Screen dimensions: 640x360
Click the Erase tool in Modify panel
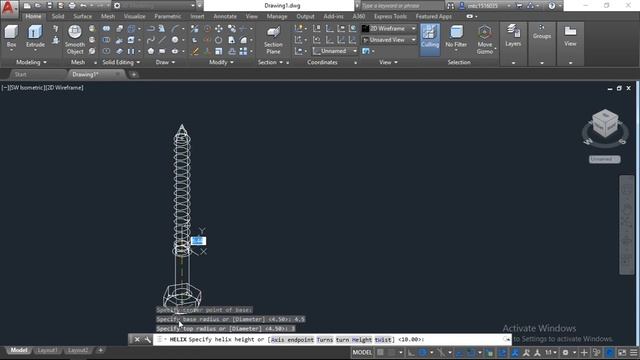(x=195, y=51)
